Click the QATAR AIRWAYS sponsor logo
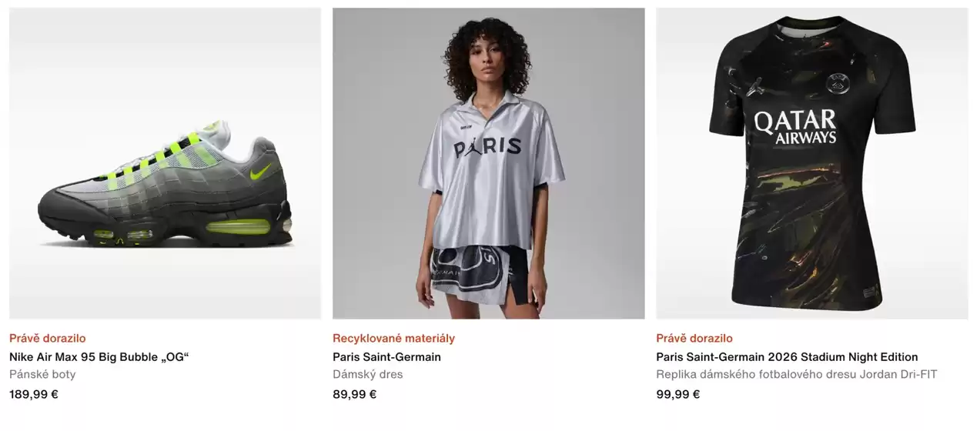This screenshot has width=980, height=431. click(794, 127)
